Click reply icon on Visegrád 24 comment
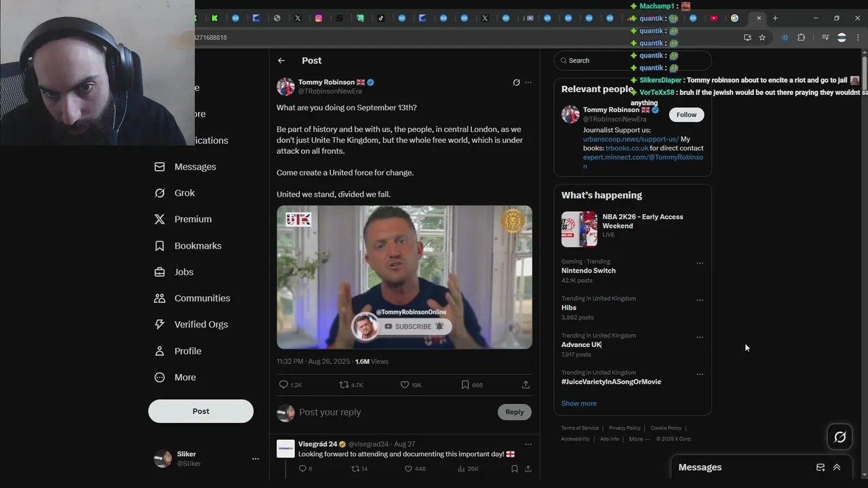The image size is (868, 488). click(x=302, y=468)
